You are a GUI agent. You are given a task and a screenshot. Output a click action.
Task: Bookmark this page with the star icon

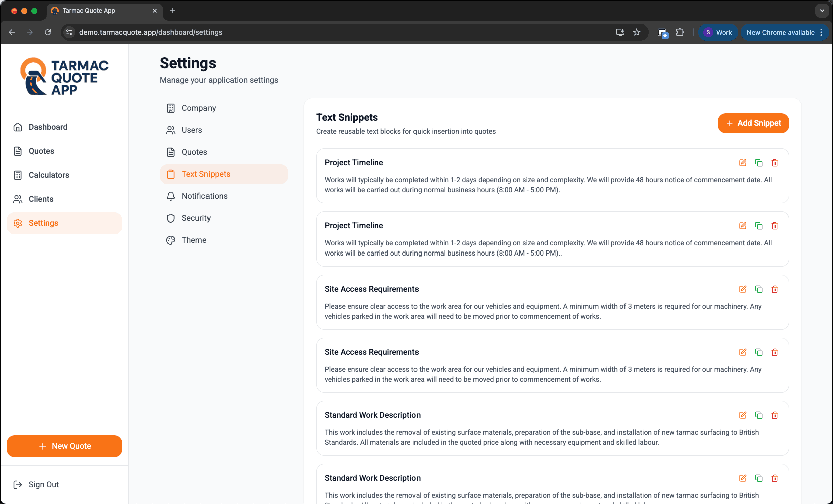click(637, 32)
